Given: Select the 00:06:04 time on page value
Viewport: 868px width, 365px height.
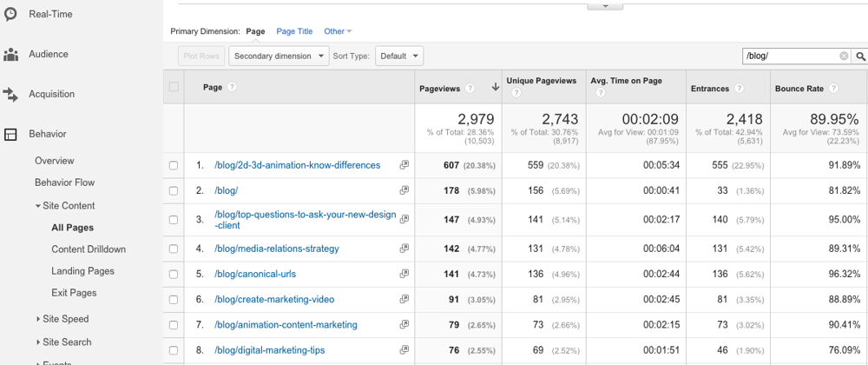Looking at the screenshot, I should pos(661,249).
